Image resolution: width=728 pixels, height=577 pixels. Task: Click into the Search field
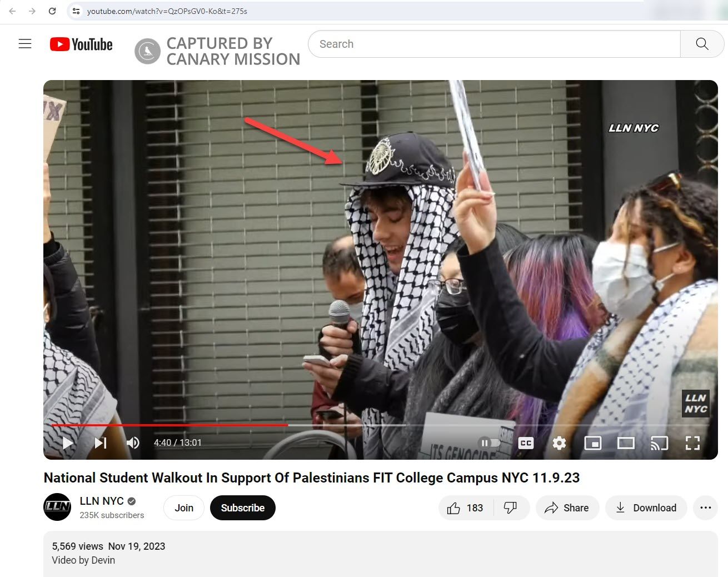coord(493,44)
